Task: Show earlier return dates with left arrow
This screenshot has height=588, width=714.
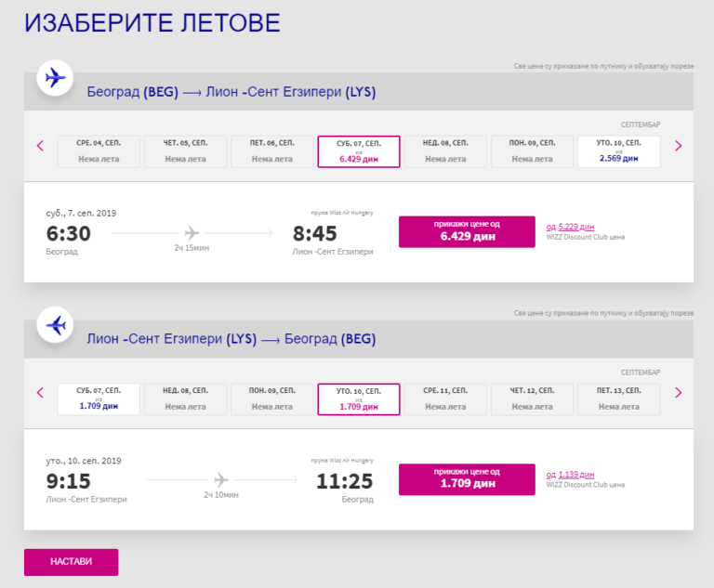Action: 40,393
